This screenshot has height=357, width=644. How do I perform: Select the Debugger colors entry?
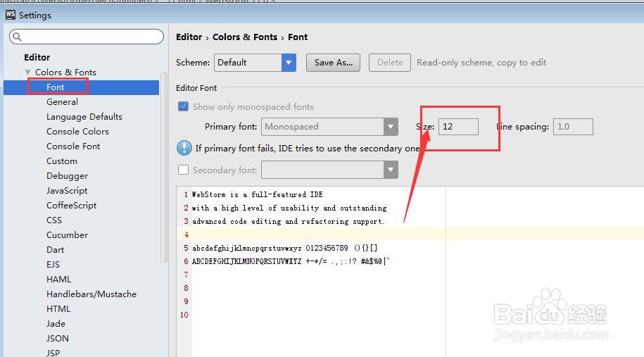[x=67, y=176]
